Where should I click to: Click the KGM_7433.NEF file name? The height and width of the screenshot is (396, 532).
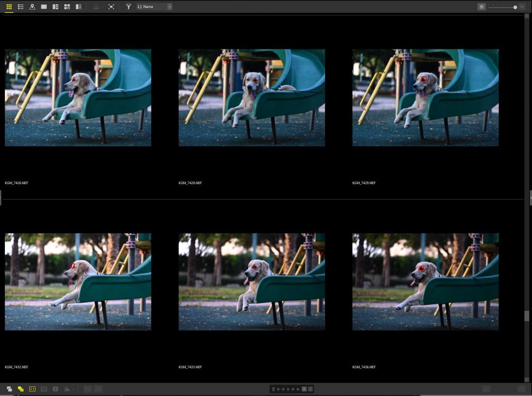190,367
